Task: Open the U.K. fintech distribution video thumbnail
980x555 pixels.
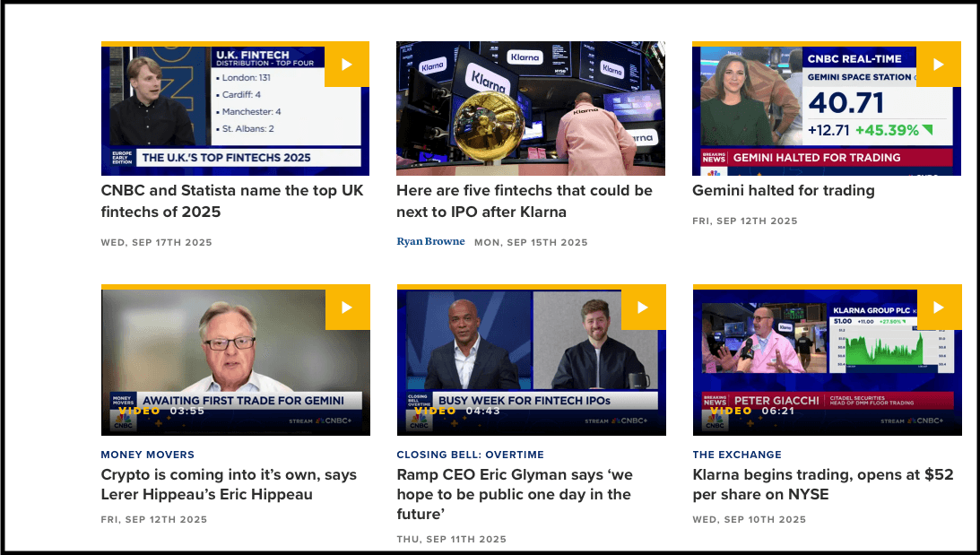Action: 235,108
